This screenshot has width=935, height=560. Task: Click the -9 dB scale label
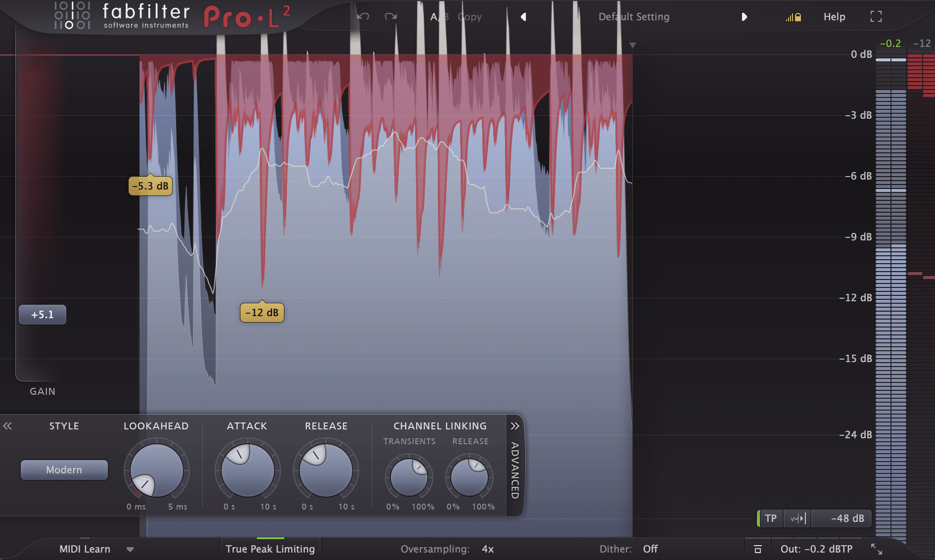[x=858, y=237]
